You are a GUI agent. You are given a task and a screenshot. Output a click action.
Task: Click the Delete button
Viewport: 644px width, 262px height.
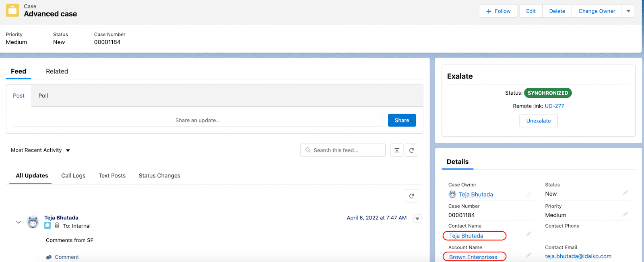557,11
